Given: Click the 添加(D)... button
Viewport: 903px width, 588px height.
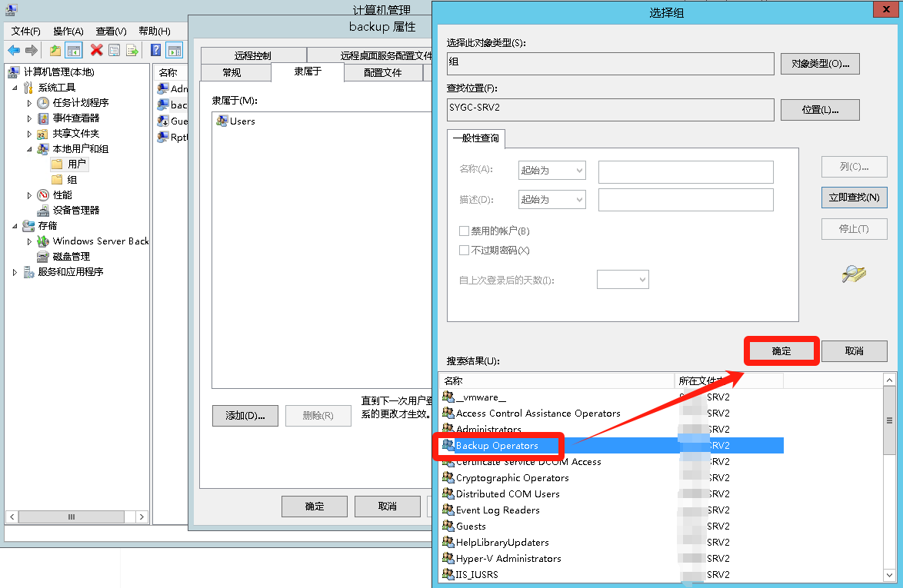Looking at the screenshot, I should point(245,416).
